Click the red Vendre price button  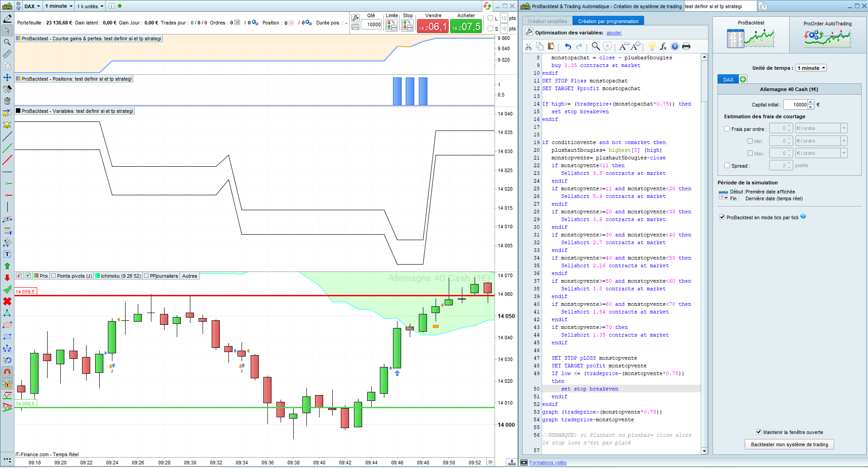(432, 26)
